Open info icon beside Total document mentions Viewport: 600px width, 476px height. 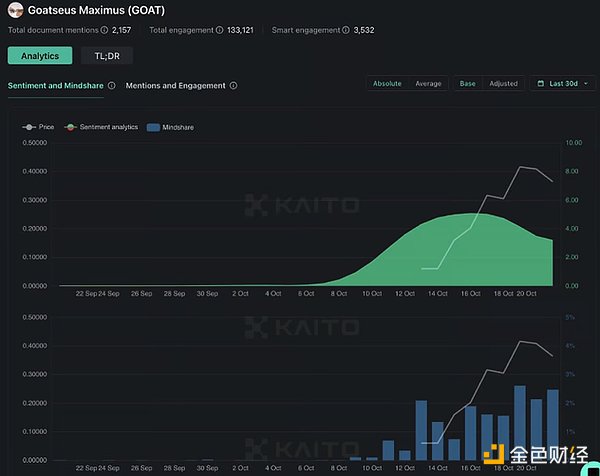tap(104, 30)
